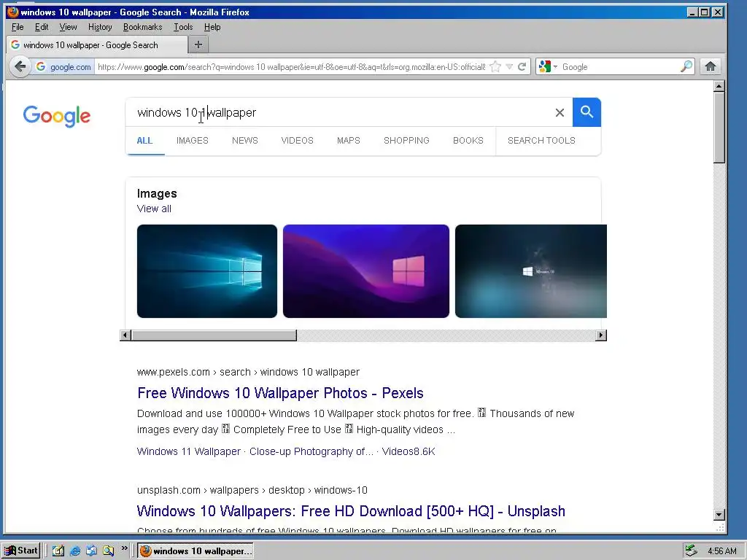The image size is (747, 560).
Task: Switch to the VIDEOS results tab
Action: (298, 141)
